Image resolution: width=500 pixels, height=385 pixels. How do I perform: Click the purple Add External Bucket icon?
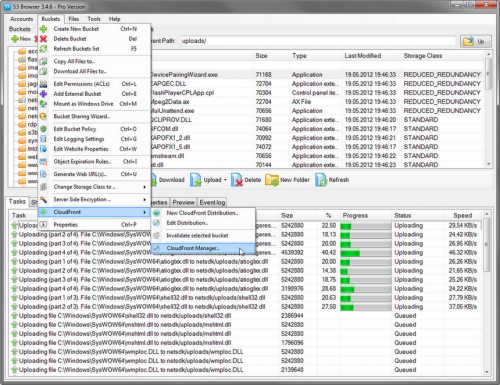(43, 94)
